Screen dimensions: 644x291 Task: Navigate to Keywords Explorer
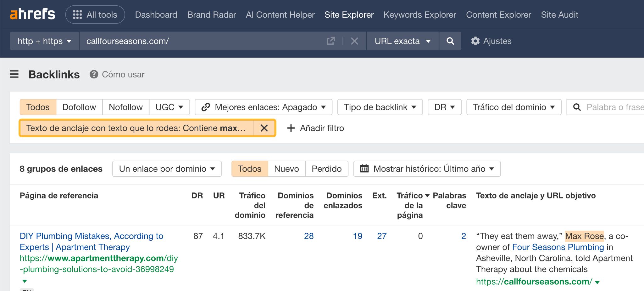click(x=420, y=14)
